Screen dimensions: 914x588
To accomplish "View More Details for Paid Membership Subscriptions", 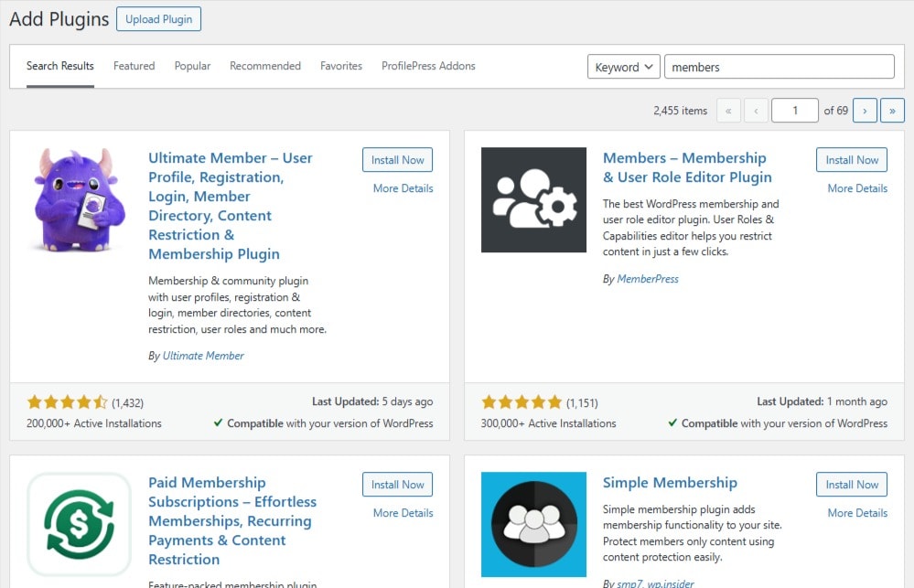I will coord(403,513).
